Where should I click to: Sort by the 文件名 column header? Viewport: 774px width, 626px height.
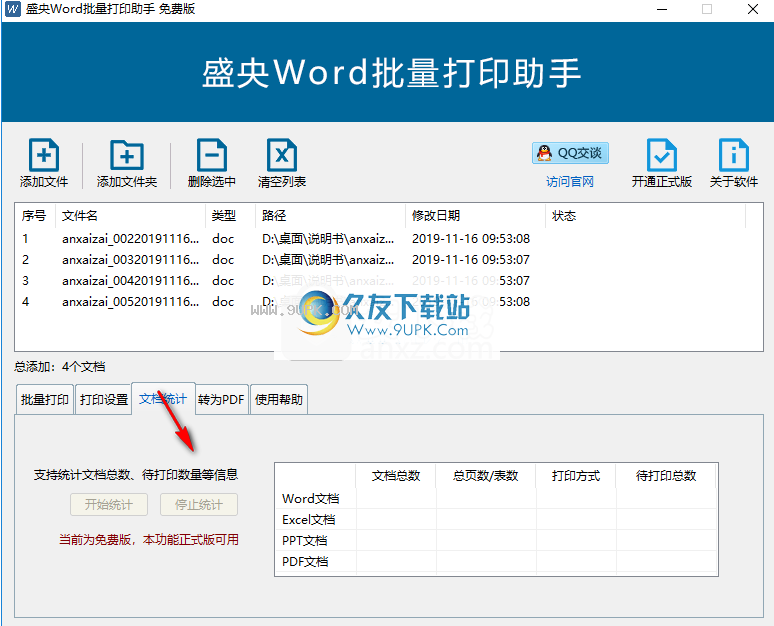click(130, 216)
